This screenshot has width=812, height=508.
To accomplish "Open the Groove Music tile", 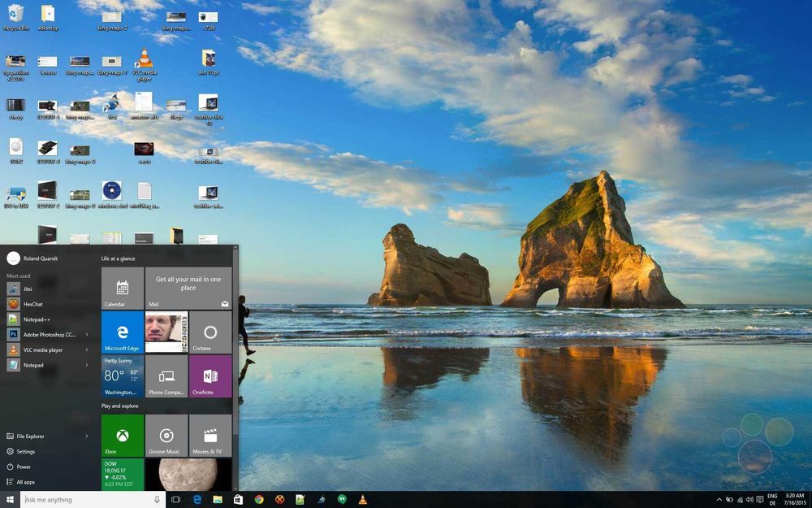I will coord(166,436).
